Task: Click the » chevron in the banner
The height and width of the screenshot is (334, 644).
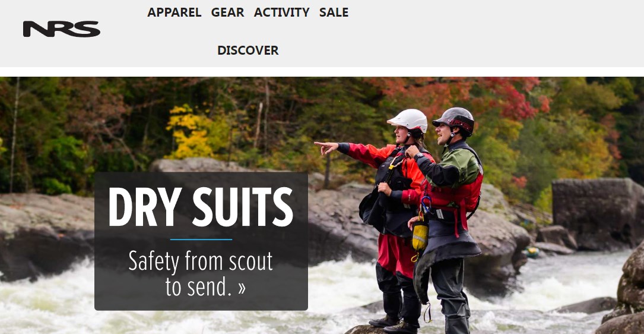Action: point(242,288)
